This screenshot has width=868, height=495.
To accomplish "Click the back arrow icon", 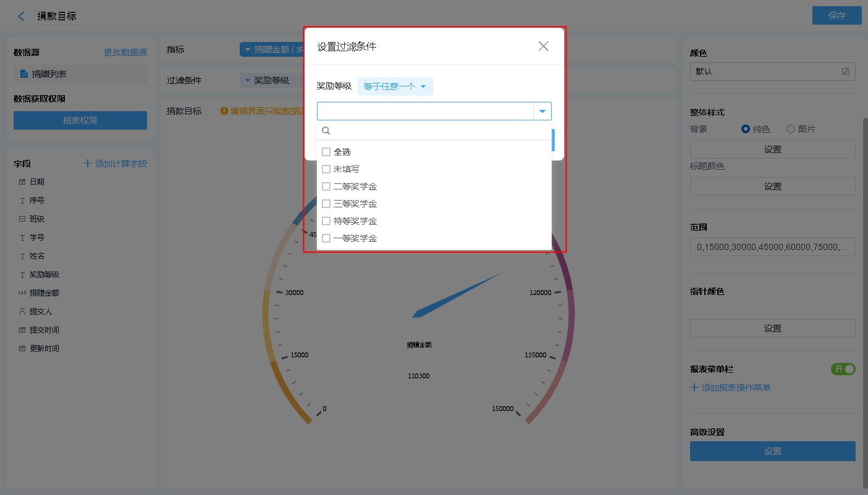I will click(x=22, y=17).
